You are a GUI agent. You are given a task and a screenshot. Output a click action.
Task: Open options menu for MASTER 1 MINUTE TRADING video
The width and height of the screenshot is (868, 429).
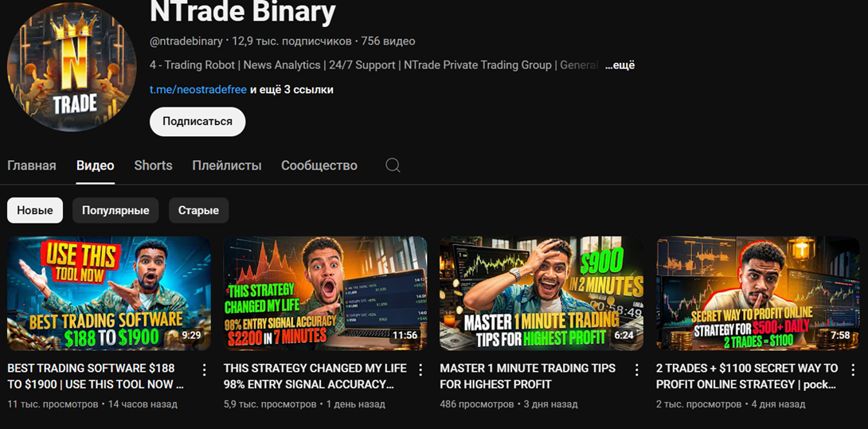tap(636, 370)
